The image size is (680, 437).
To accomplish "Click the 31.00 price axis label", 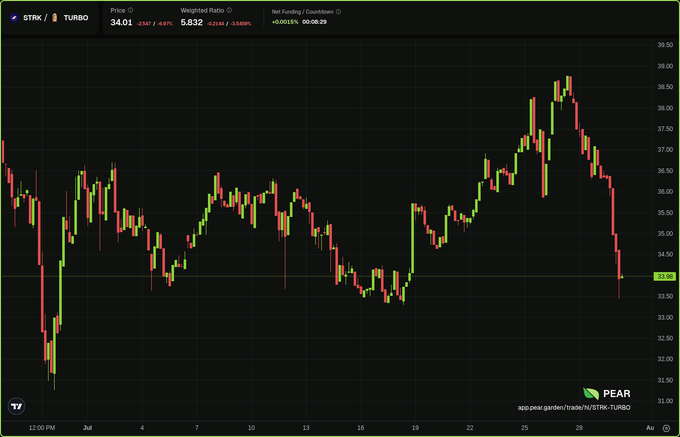I will (x=664, y=401).
